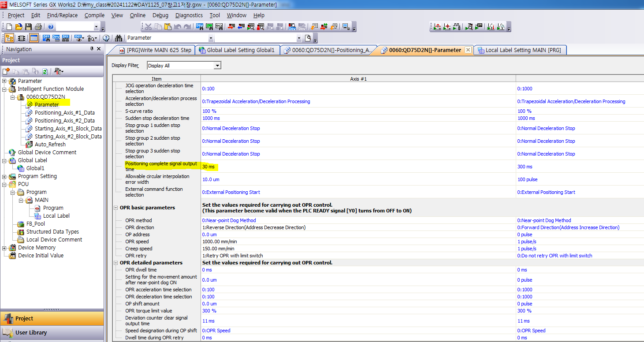Image resolution: width=644 pixels, height=342 pixels.
Task: Collapse the 0060:QD75D2N tree node
Action: point(13,97)
